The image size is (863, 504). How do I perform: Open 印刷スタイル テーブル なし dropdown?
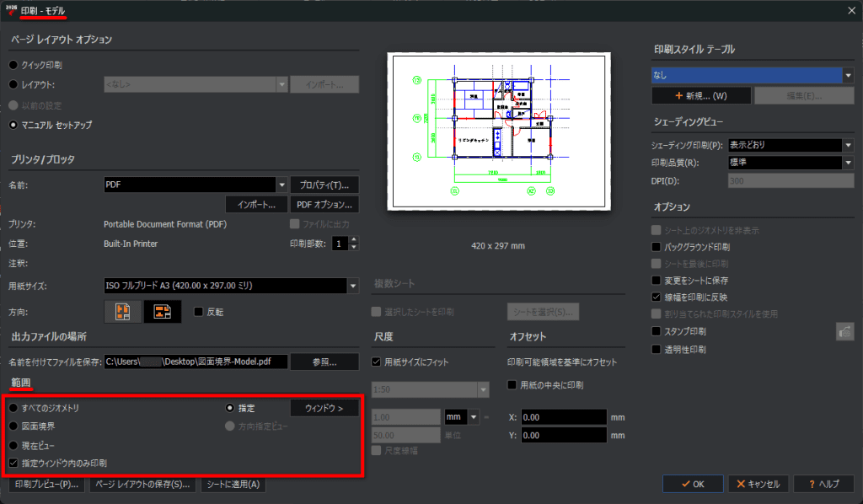tap(848, 75)
